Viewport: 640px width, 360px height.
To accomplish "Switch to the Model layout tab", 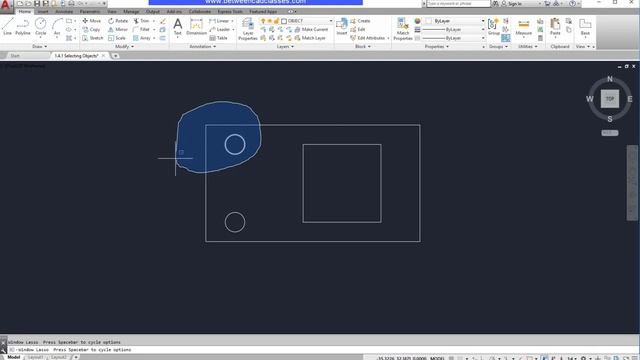I will tap(13, 357).
